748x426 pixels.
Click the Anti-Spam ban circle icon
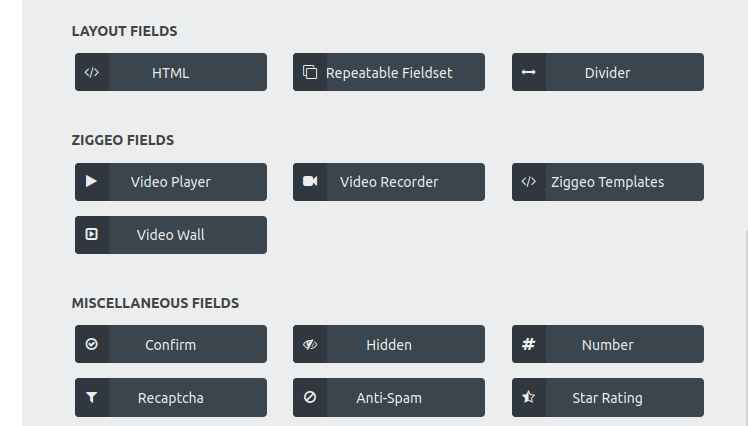coord(310,397)
